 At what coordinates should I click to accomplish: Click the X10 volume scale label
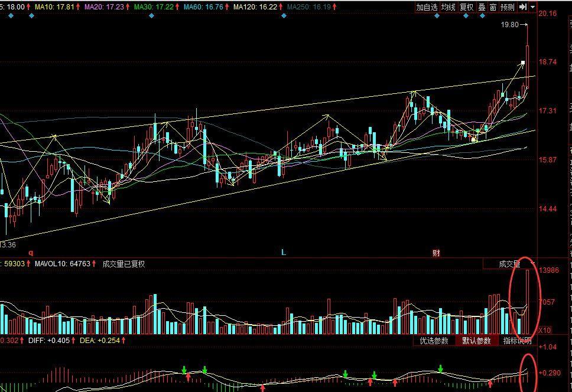(x=545, y=330)
